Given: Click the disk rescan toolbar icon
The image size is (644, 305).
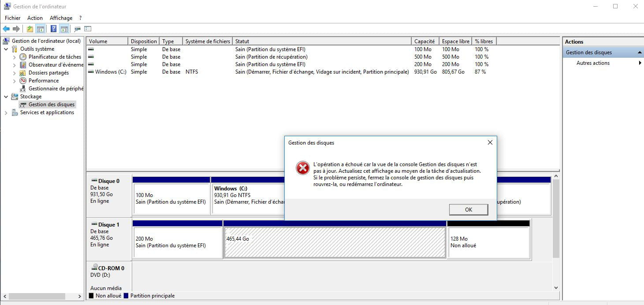Looking at the screenshot, I should 77,29.
